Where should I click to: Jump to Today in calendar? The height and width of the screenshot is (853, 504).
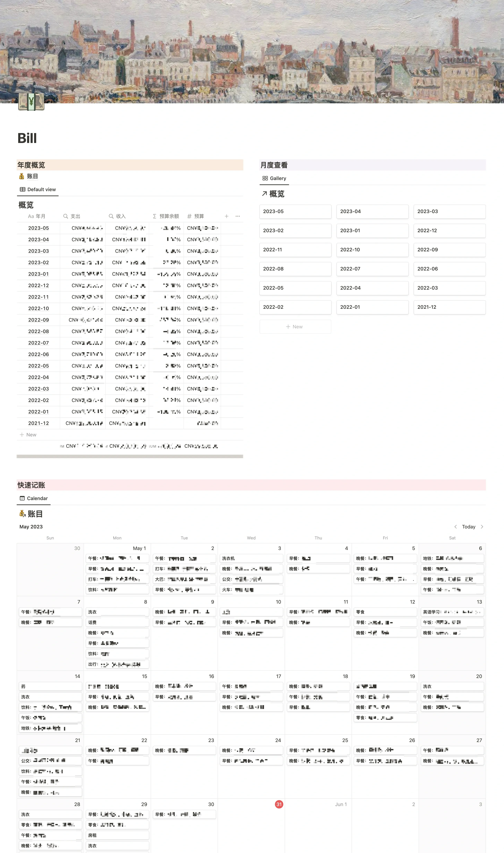pos(468,527)
